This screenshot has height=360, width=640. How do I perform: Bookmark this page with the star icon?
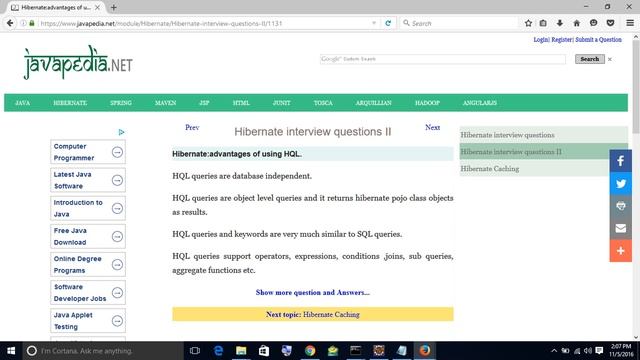coord(528,23)
